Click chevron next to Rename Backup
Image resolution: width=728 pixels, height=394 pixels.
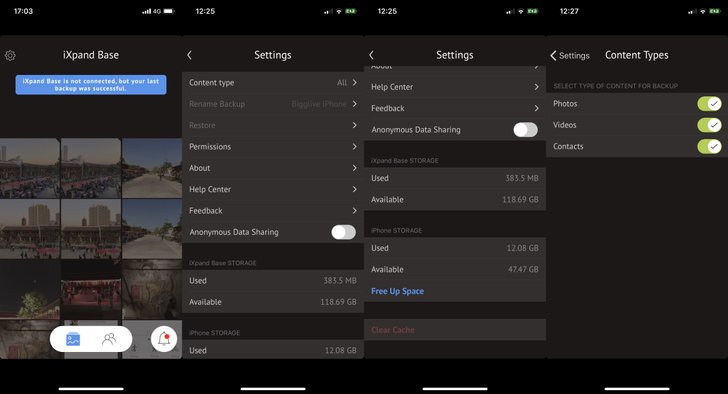(x=355, y=104)
